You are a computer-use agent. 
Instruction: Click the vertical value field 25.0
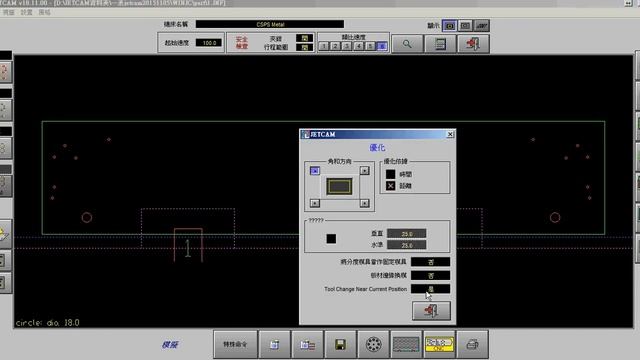tap(407, 233)
